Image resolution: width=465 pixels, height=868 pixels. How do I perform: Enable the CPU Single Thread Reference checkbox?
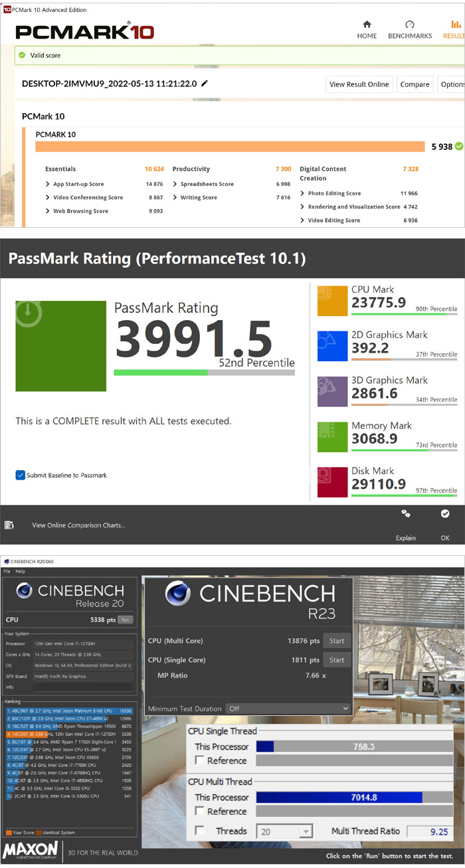200,761
